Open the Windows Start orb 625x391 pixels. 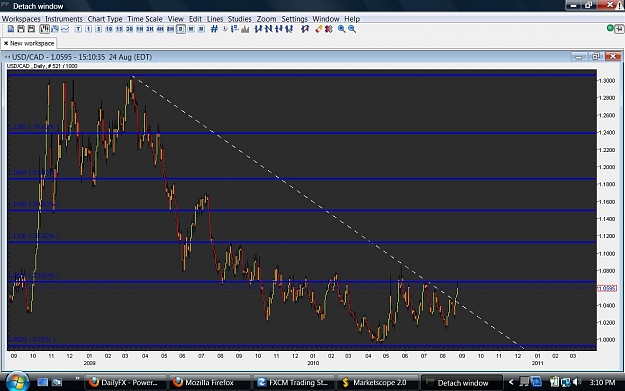click(17, 382)
